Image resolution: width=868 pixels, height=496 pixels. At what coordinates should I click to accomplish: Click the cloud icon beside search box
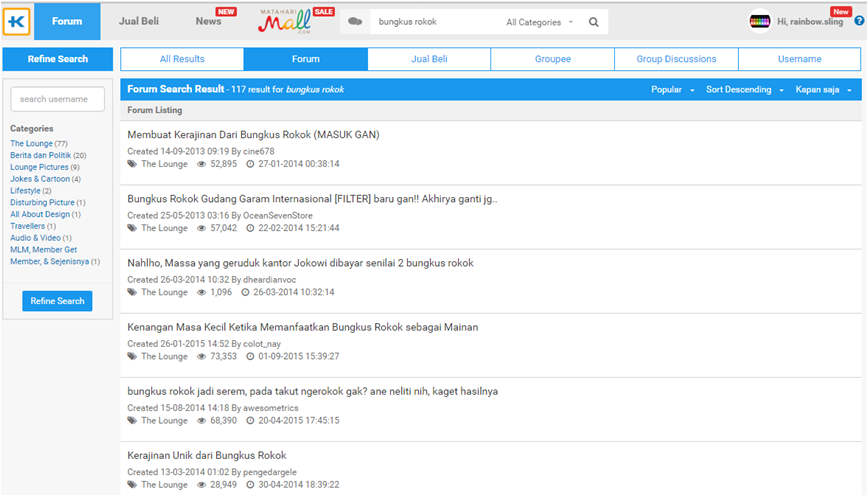pos(355,21)
